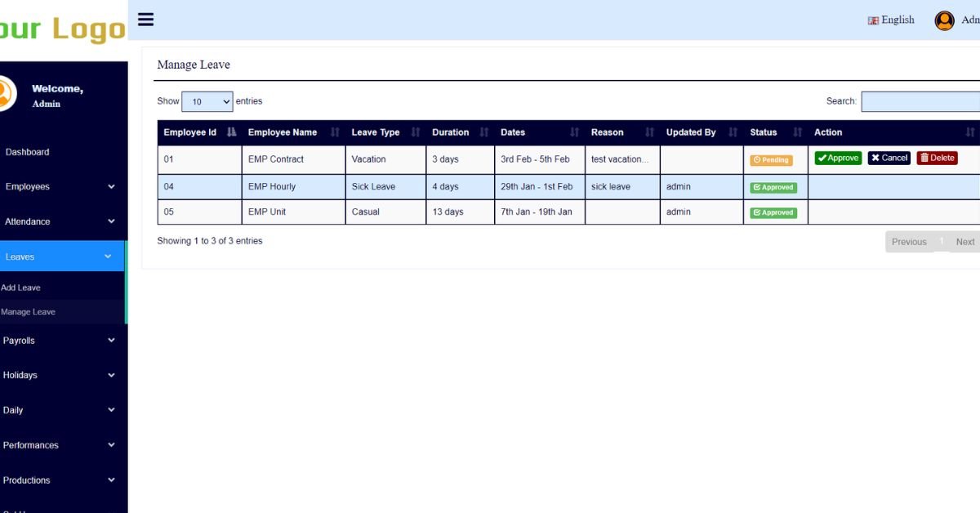This screenshot has height=513, width=980.
Task: Click the English language flag icon
Action: (x=873, y=20)
